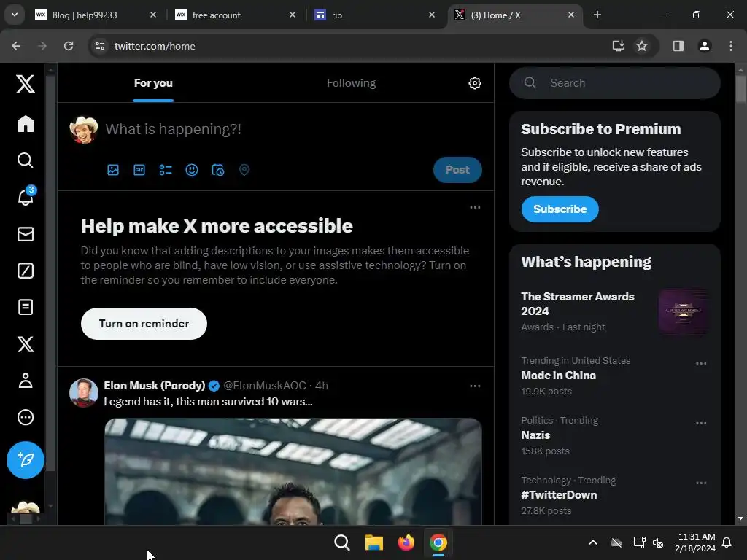Click page vertical scrollbar thumb

[740, 88]
